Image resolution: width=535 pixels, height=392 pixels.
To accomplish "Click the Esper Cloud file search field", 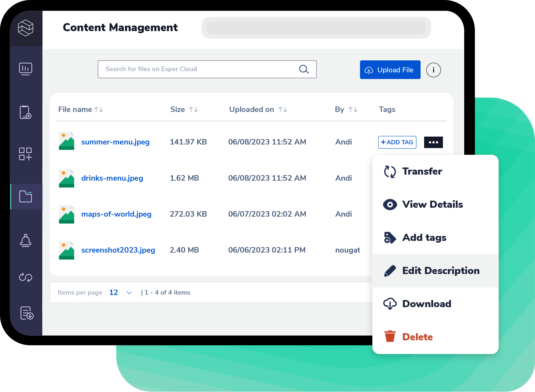I will click(207, 69).
